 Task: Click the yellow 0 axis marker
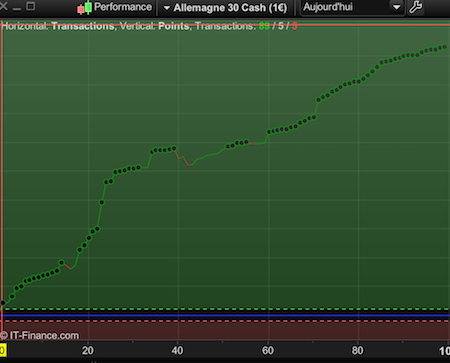click(x=3, y=350)
